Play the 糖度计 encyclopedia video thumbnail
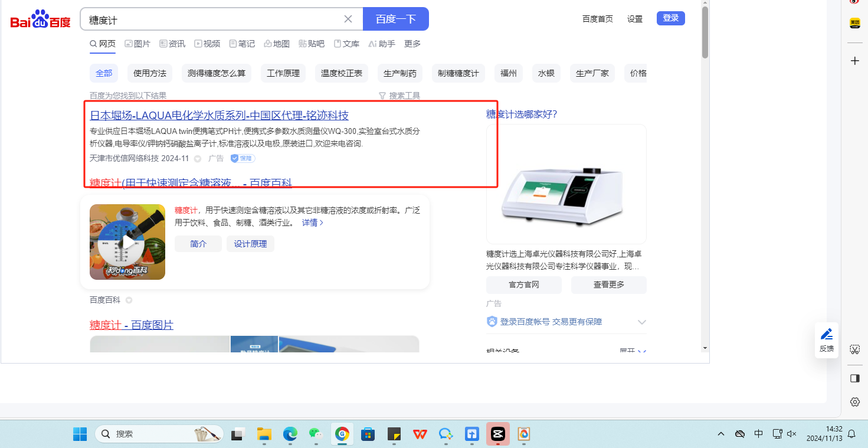The width and height of the screenshot is (868, 448). [x=127, y=242]
